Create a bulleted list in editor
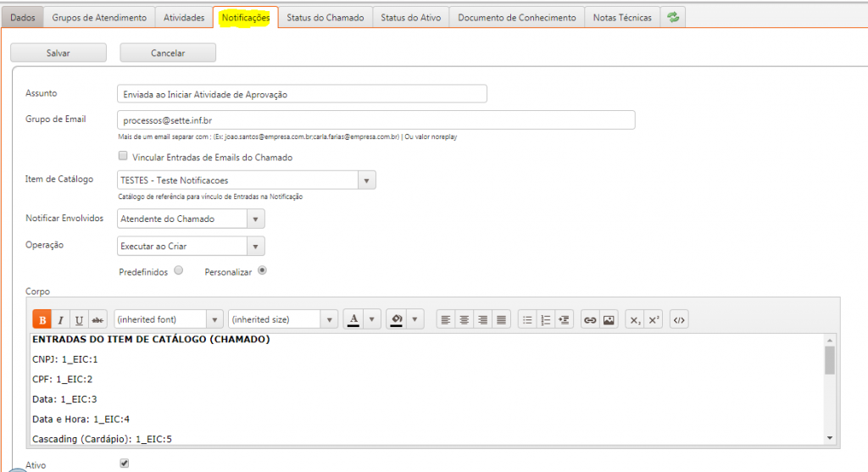This screenshot has width=868, height=472. coord(527,319)
